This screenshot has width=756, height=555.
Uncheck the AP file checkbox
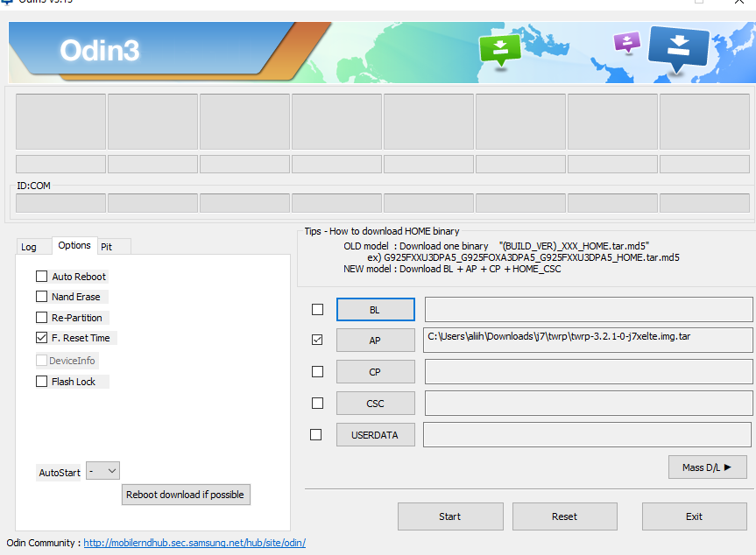pos(317,340)
